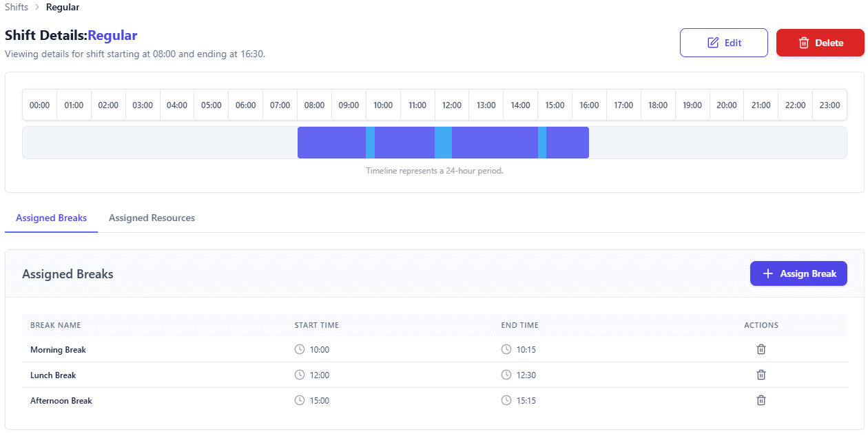Image resolution: width=868 pixels, height=436 pixels.
Task: Click the Assign Break button
Action: [x=798, y=273]
